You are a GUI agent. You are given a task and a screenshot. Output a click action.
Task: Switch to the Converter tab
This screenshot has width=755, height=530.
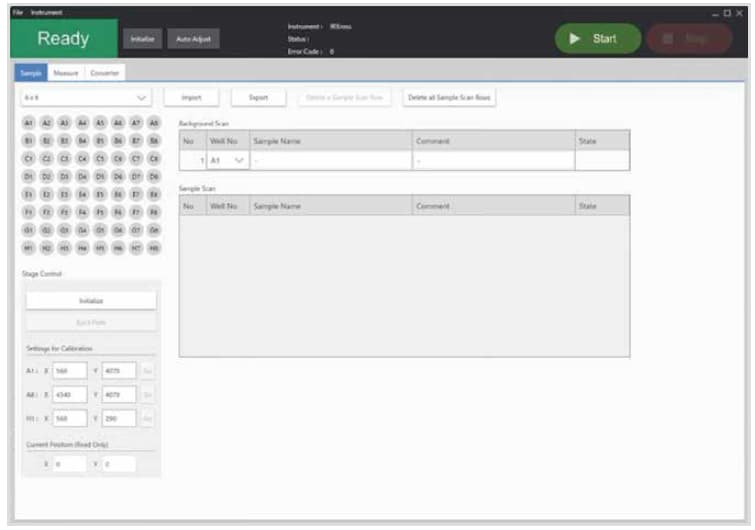(x=104, y=73)
